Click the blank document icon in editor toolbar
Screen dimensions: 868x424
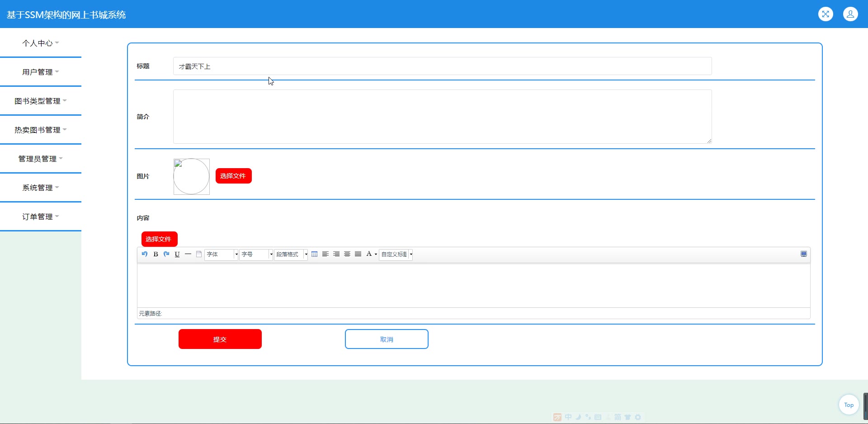point(199,254)
